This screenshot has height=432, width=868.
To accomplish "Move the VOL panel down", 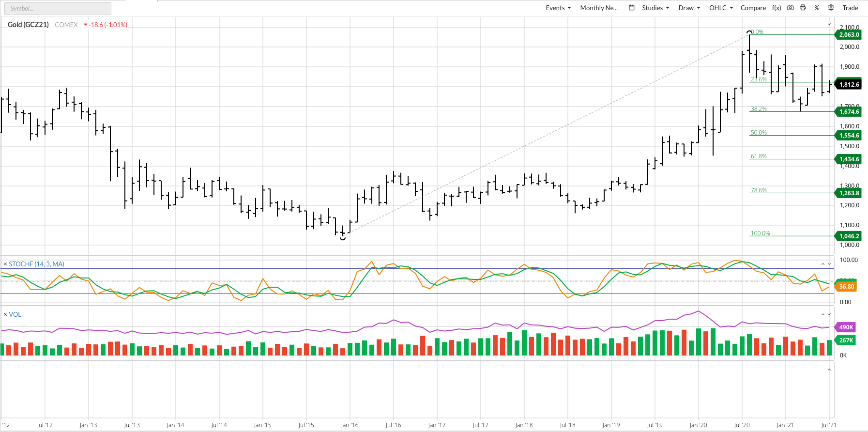I will click(829, 315).
